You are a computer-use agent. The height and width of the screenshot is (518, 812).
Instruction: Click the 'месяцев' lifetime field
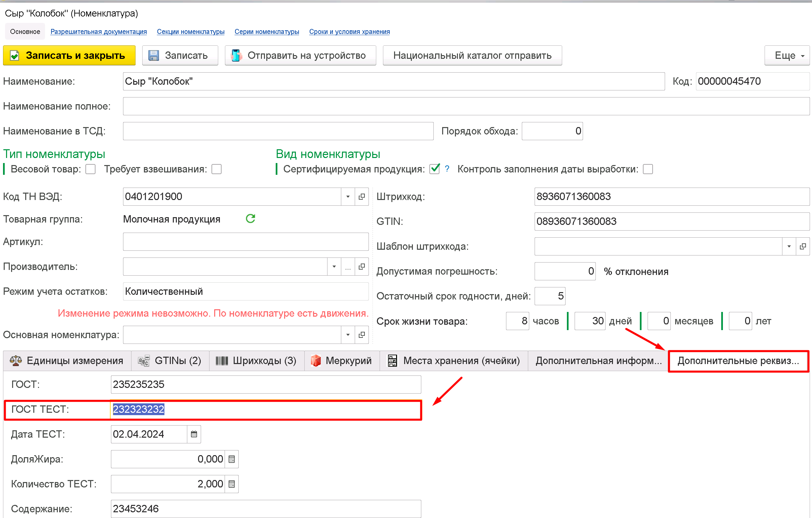tap(659, 321)
